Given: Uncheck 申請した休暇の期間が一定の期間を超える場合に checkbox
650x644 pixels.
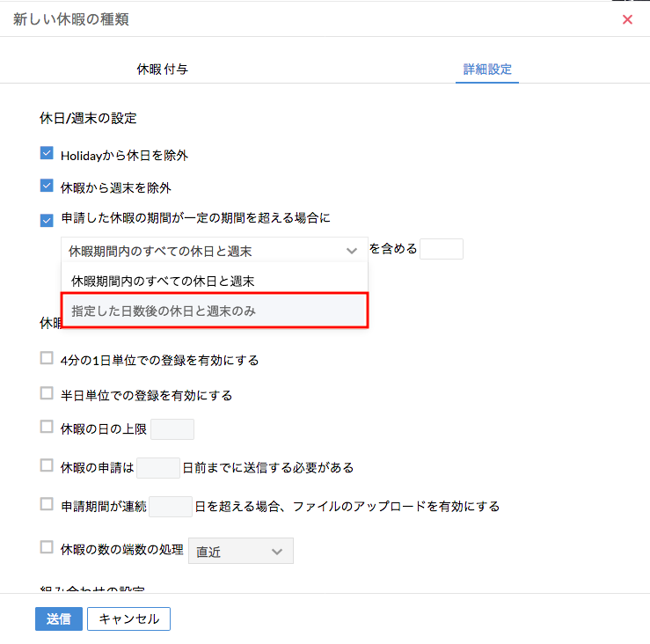Looking at the screenshot, I should point(47,220).
